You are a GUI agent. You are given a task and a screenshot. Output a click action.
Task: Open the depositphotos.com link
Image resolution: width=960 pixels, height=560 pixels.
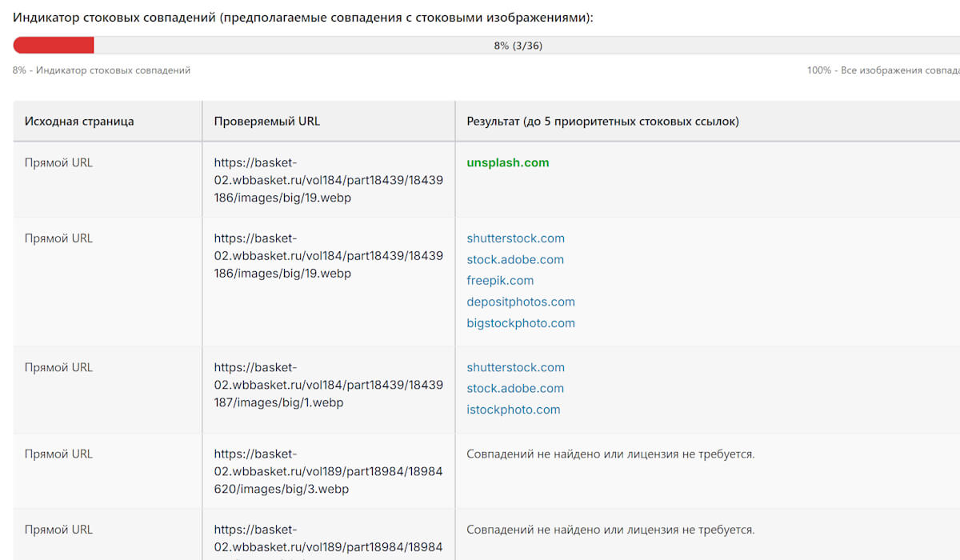click(521, 302)
